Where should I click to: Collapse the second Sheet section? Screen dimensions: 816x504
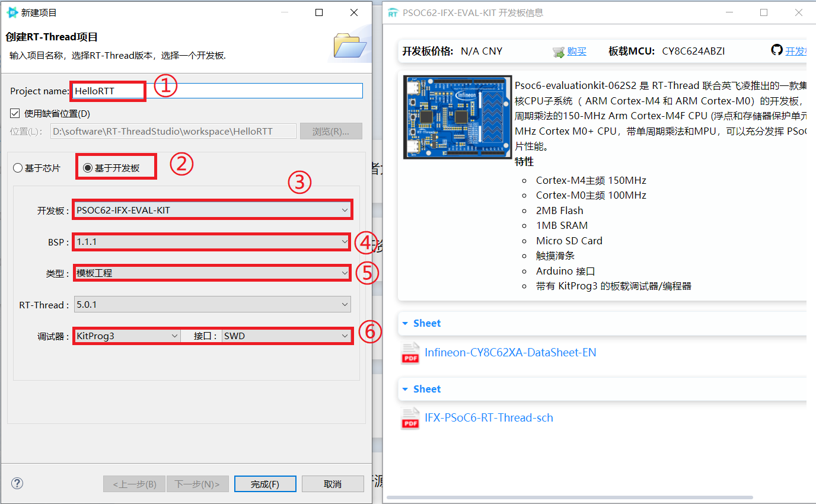point(405,390)
